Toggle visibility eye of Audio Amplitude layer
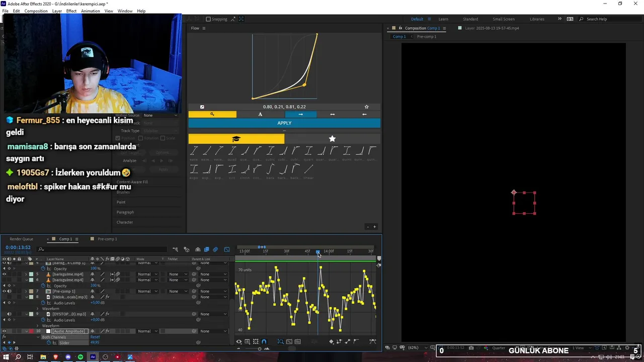The image size is (644, 362). pyautogui.click(x=4, y=331)
